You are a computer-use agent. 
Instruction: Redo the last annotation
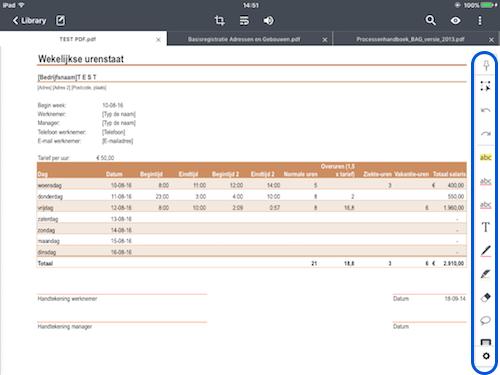486,134
